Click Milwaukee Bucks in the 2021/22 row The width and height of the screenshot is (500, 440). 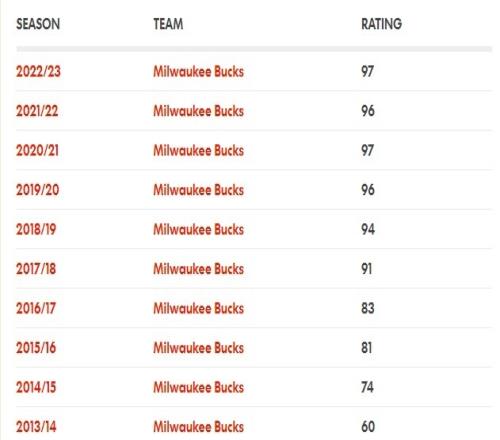coord(198,111)
